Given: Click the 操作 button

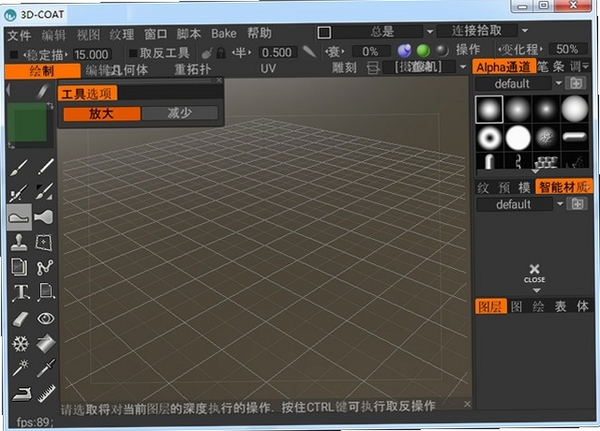Looking at the screenshot, I should 468,49.
